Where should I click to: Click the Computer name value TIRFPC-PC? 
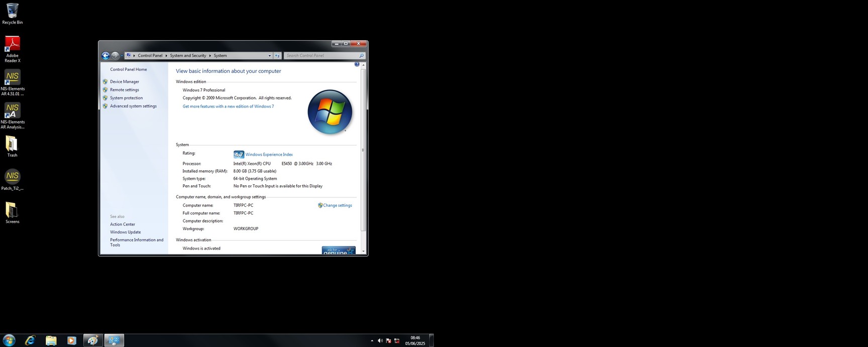point(243,205)
